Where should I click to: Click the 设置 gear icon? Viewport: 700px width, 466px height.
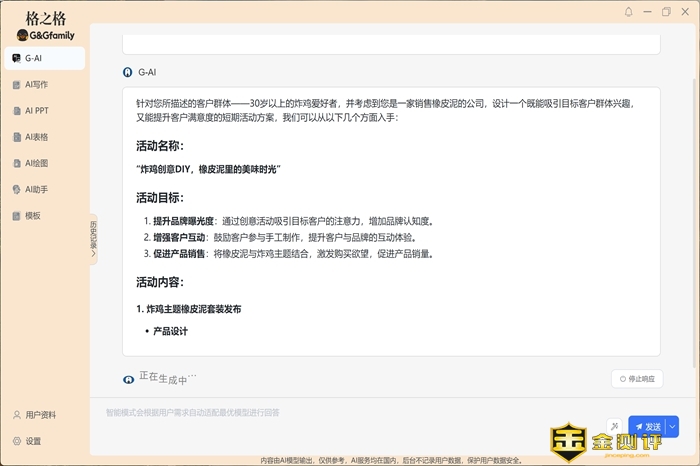(17, 441)
